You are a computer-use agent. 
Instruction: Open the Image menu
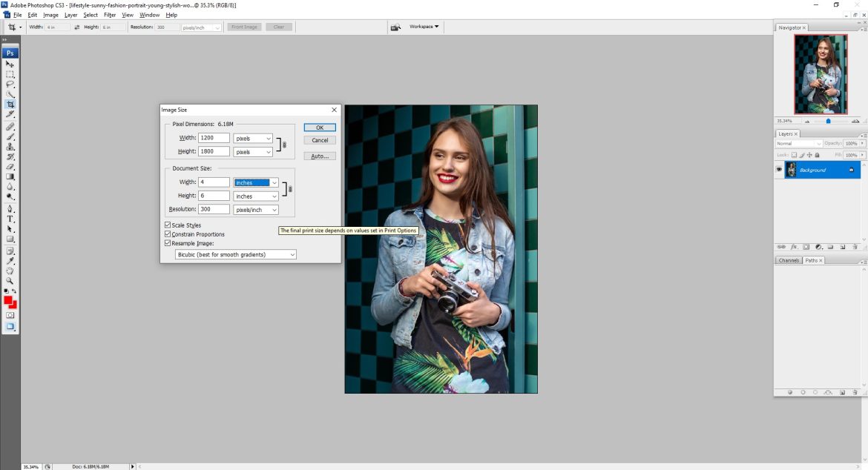[50, 14]
